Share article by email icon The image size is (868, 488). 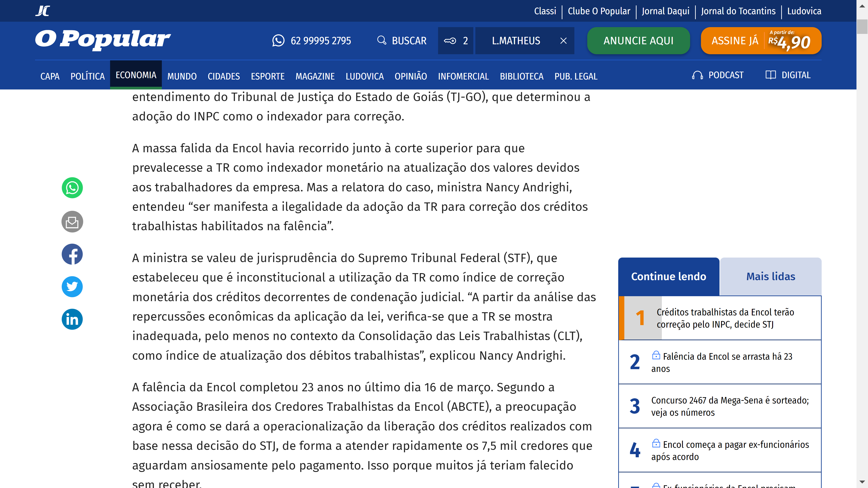(x=72, y=222)
